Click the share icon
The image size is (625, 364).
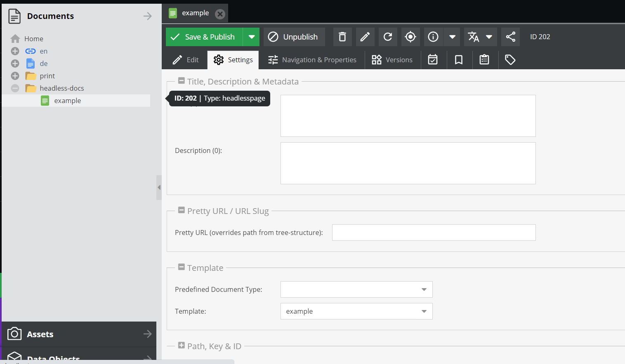pos(510,37)
